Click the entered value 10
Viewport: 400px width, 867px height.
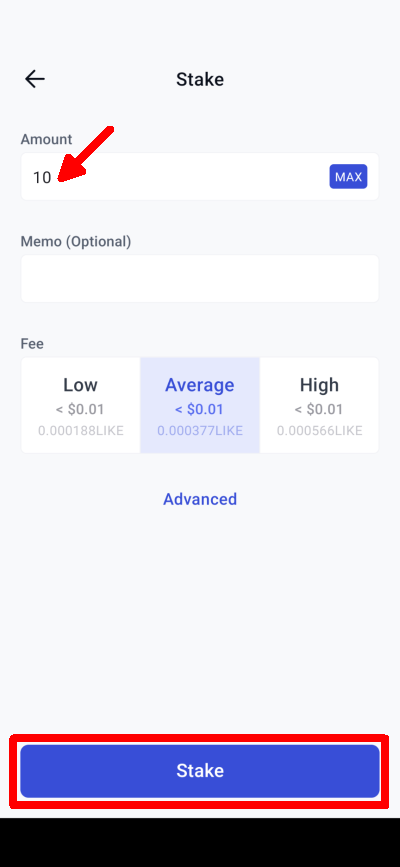pos(42,177)
